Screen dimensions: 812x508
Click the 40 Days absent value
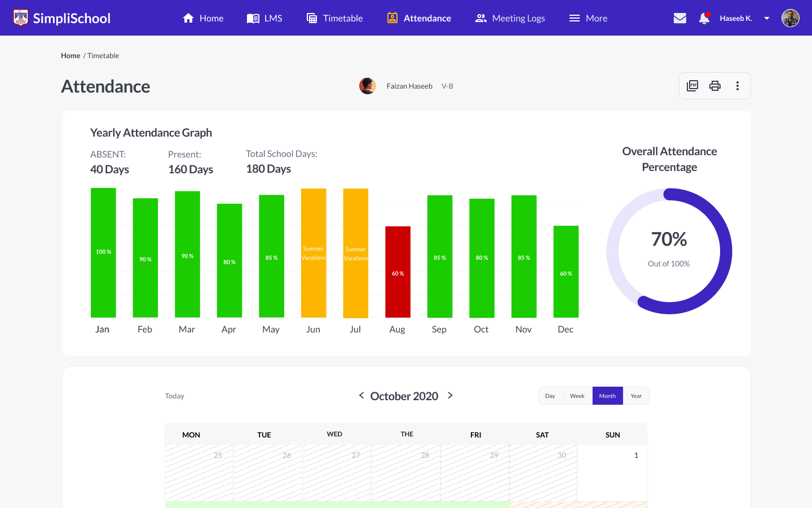click(109, 169)
